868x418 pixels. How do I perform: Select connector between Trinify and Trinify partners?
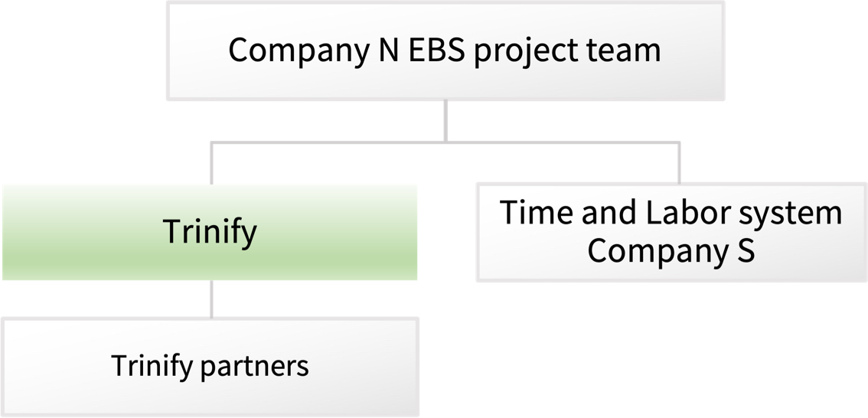point(211,299)
